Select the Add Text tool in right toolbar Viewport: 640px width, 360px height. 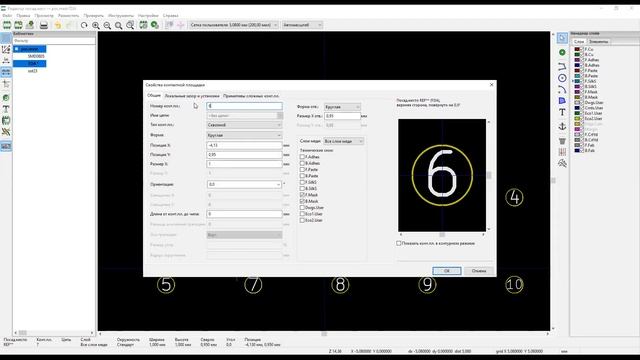point(562,112)
